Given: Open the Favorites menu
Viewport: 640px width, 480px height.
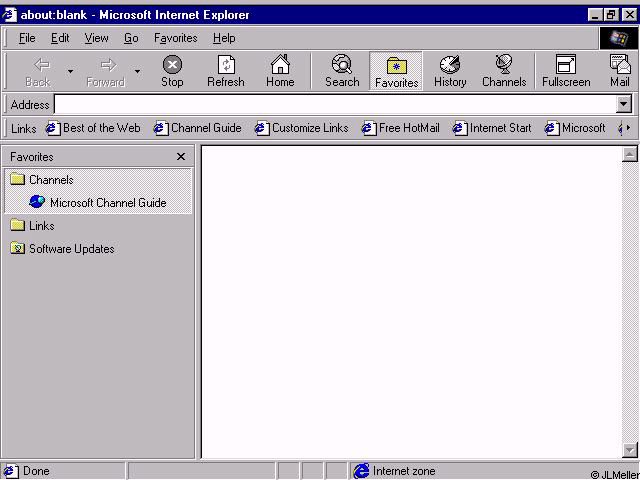Looking at the screenshot, I should coord(176,38).
